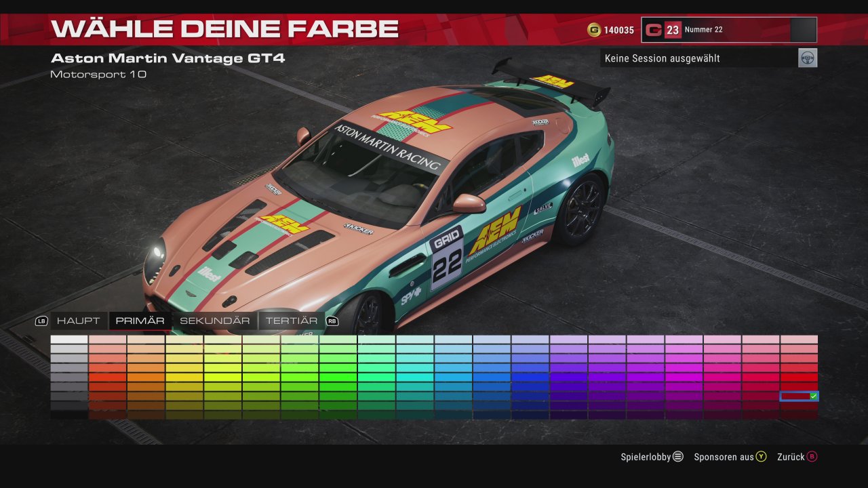Image resolution: width=868 pixels, height=488 pixels.
Task: Click the level 23 badge
Action: [x=673, y=30]
